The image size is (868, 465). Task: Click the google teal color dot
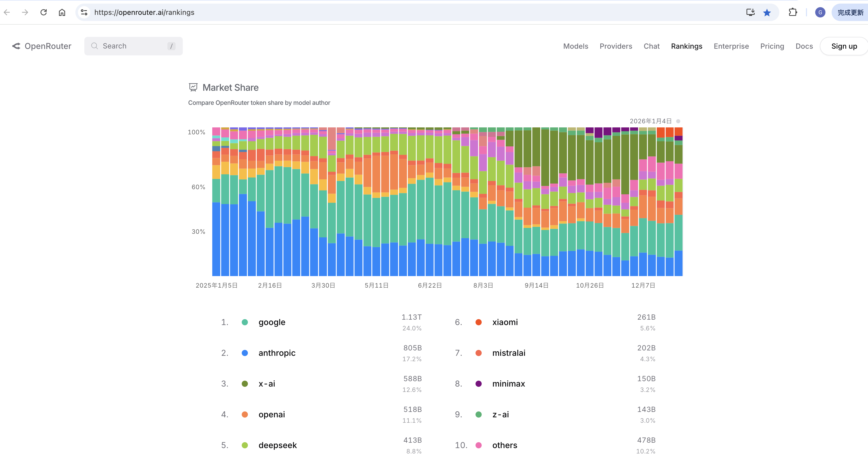[x=245, y=322]
